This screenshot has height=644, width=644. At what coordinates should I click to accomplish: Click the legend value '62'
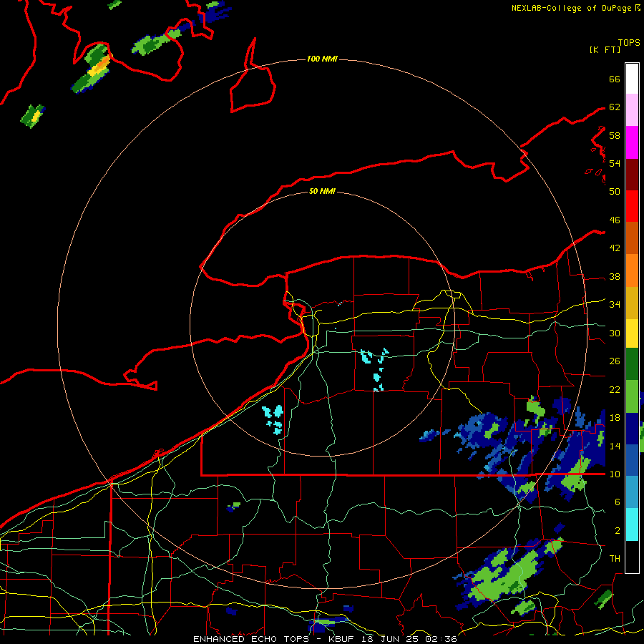tap(615, 107)
